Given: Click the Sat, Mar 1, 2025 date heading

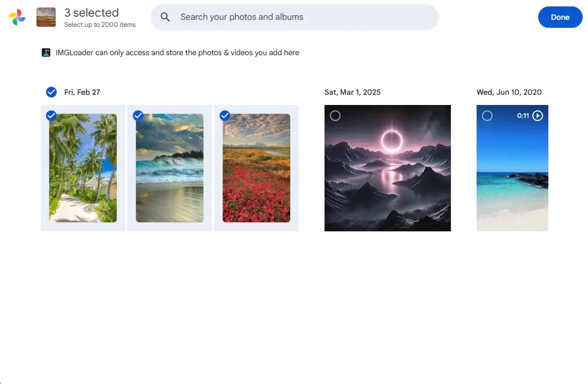Looking at the screenshot, I should pos(352,92).
